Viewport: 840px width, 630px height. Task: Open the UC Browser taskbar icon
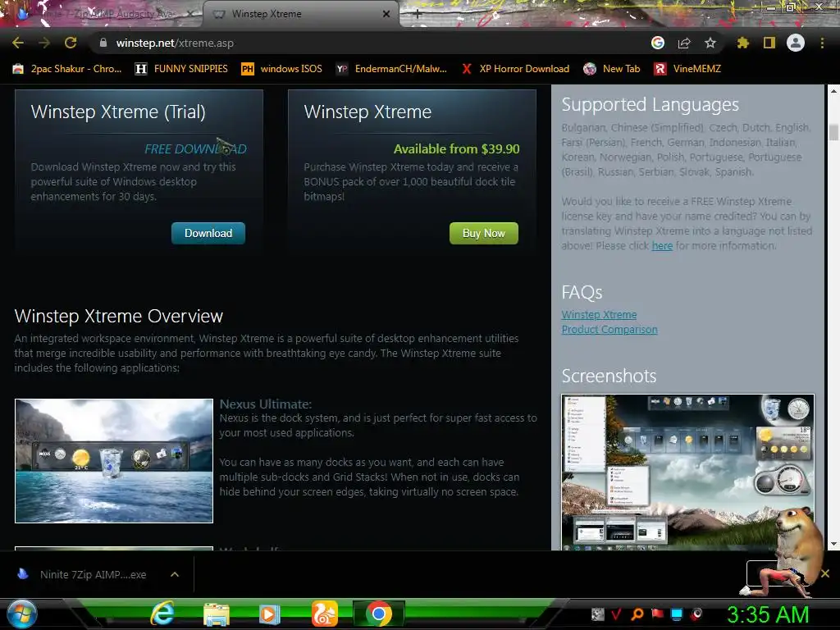325,614
